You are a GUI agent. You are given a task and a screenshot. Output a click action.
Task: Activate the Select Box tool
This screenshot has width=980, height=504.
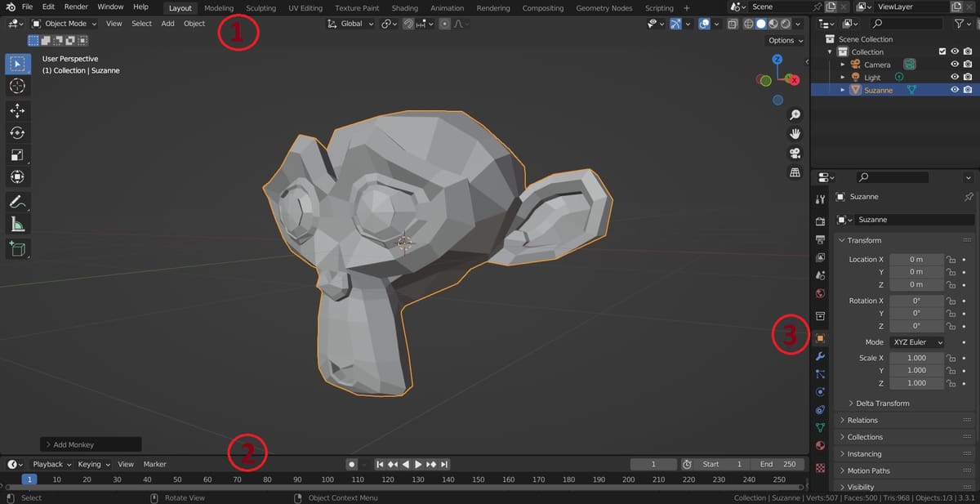17,64
